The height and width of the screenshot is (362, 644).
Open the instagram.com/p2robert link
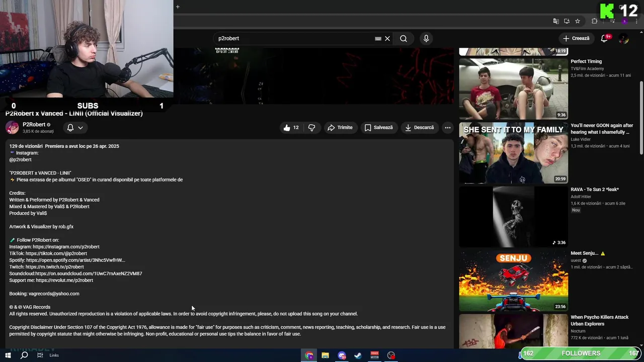[66, 247]
